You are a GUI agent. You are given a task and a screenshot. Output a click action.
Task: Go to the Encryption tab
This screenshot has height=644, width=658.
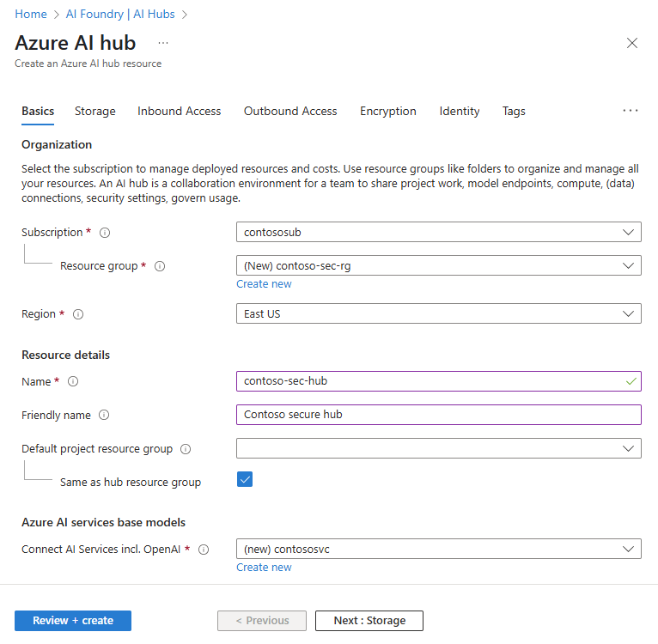pyautogui.click(x=388, y=111)
